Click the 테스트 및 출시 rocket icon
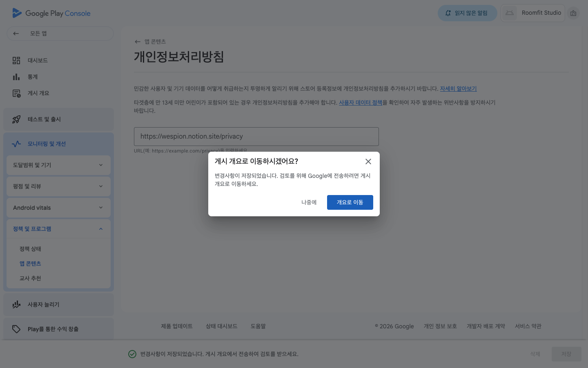 click(x=16, y=119)
